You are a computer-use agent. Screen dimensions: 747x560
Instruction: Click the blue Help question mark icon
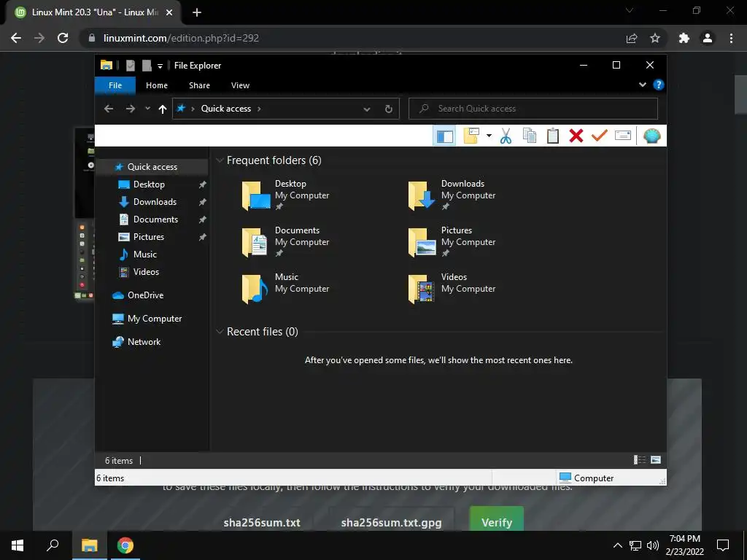659,85
